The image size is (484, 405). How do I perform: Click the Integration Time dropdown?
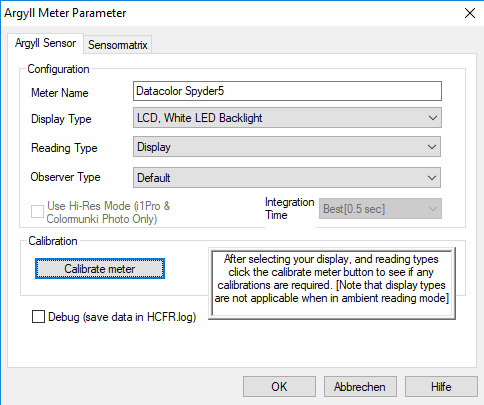click(380, 209)
